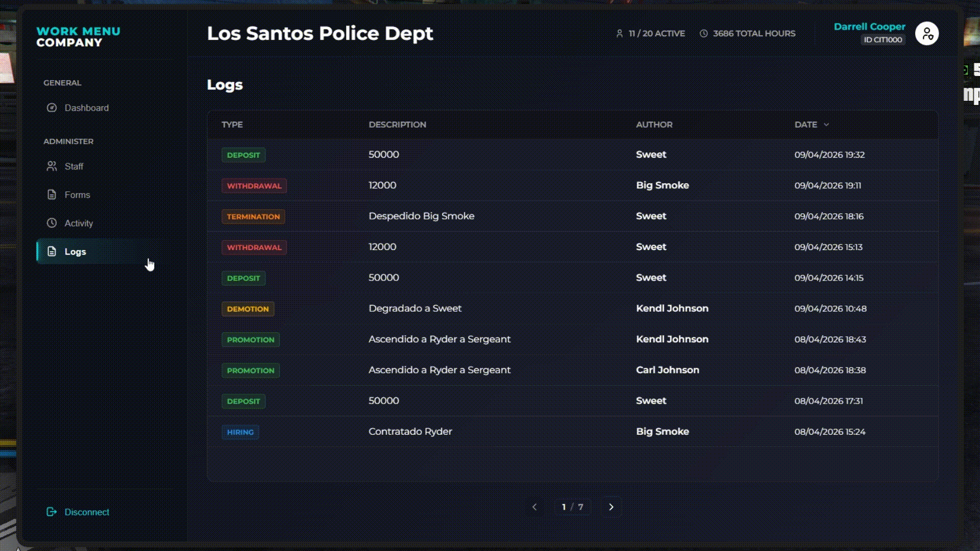980x551 pixels.
Task: Click the Forms document icon
Action: [x=52, y=195]
